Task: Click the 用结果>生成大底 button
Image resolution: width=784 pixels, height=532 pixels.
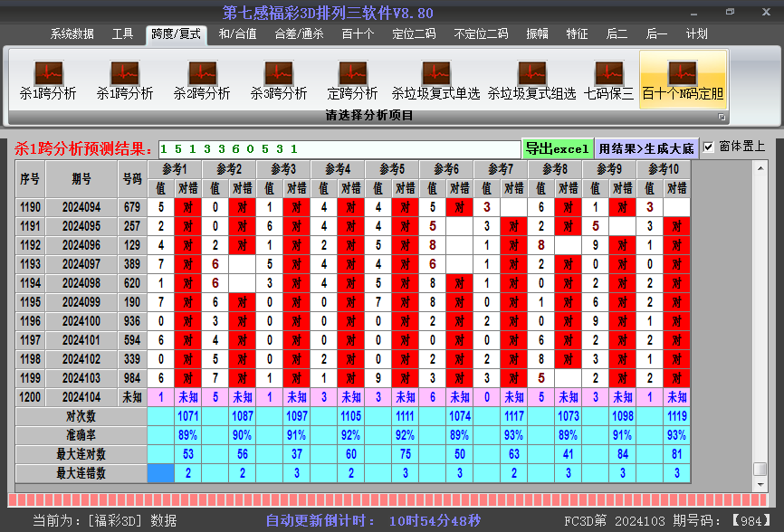Action: point(646,148)
